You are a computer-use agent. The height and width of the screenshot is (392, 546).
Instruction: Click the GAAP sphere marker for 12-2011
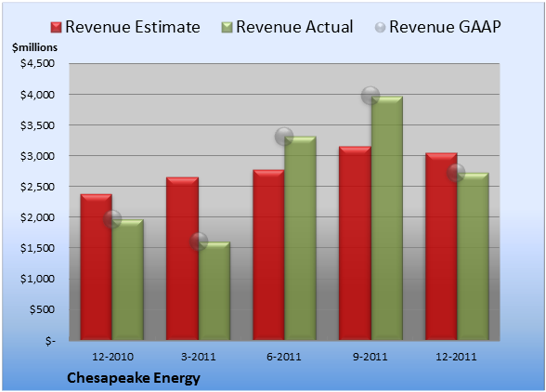click(456, 173)
